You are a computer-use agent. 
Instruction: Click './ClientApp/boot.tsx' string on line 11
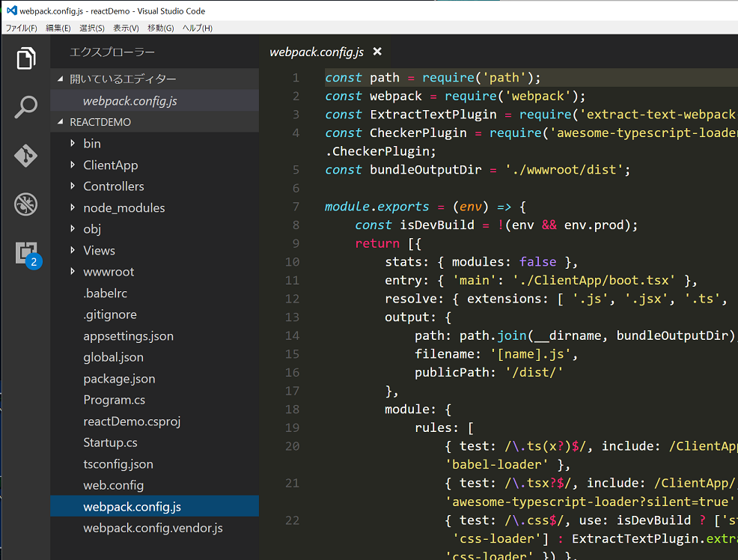click(x=594, y=281)
